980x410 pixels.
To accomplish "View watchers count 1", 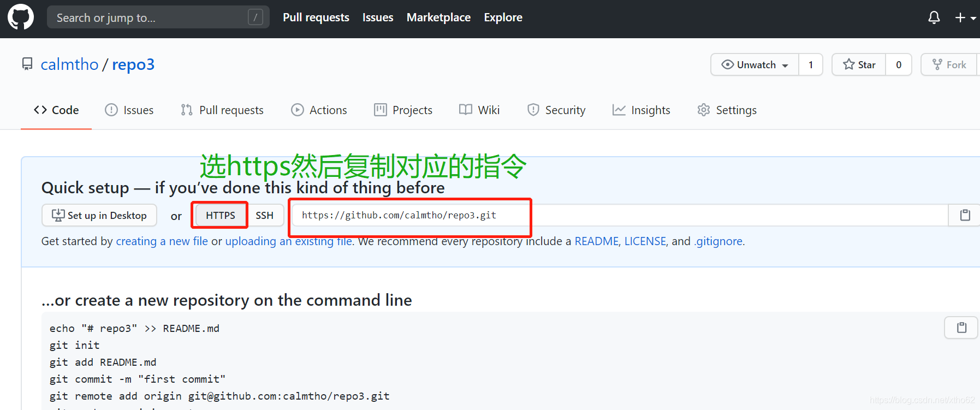I will point(811,64).
